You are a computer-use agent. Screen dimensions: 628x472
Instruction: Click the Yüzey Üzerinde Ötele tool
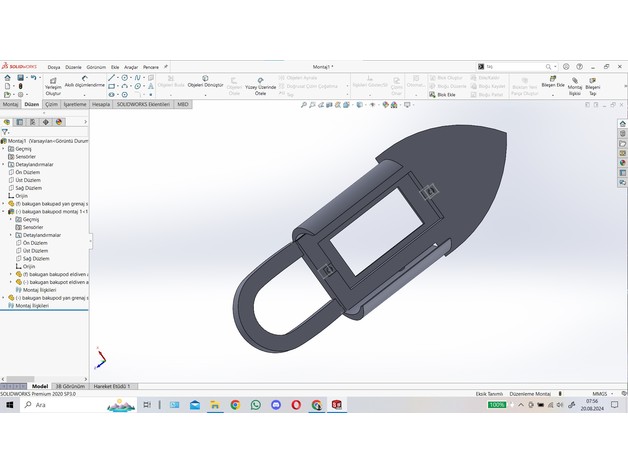(x=260, y=84)
